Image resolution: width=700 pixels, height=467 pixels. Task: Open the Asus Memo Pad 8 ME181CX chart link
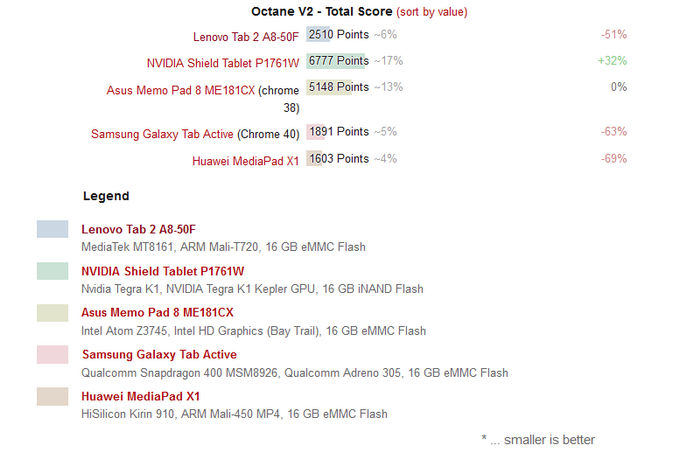pos(180,90)
